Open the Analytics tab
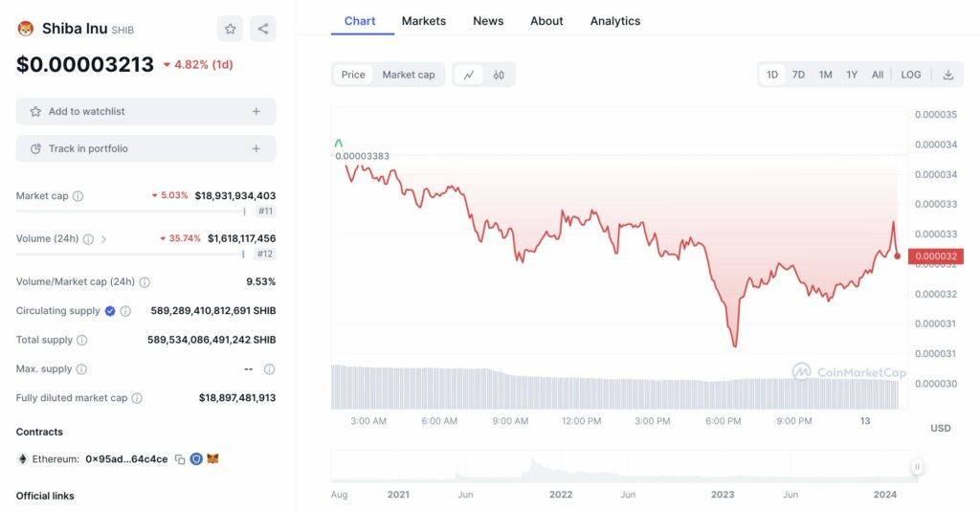Image resolution: width=980 pixels, height=512 pixels. (615, 21)
